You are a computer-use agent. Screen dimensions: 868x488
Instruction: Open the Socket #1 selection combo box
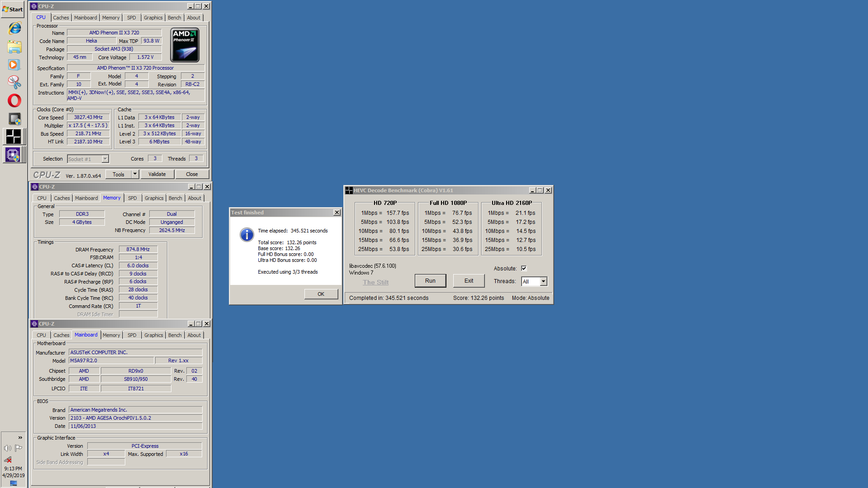coord(88,159)
